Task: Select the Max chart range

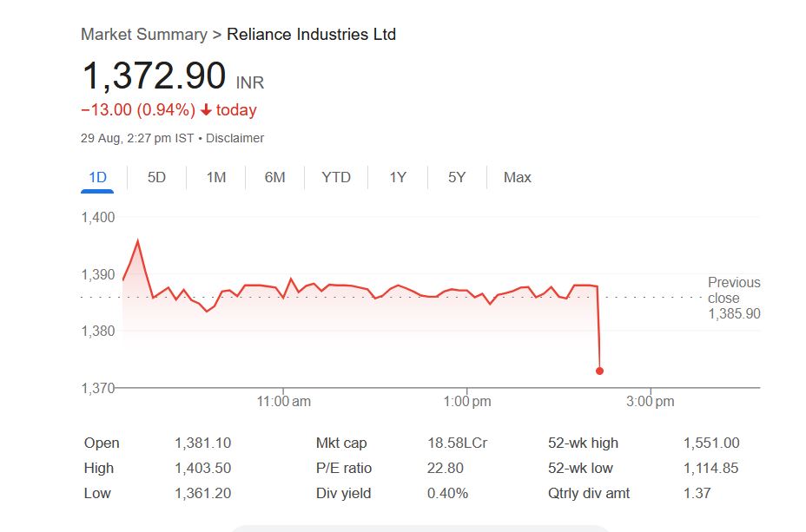Action: (517, 177)
